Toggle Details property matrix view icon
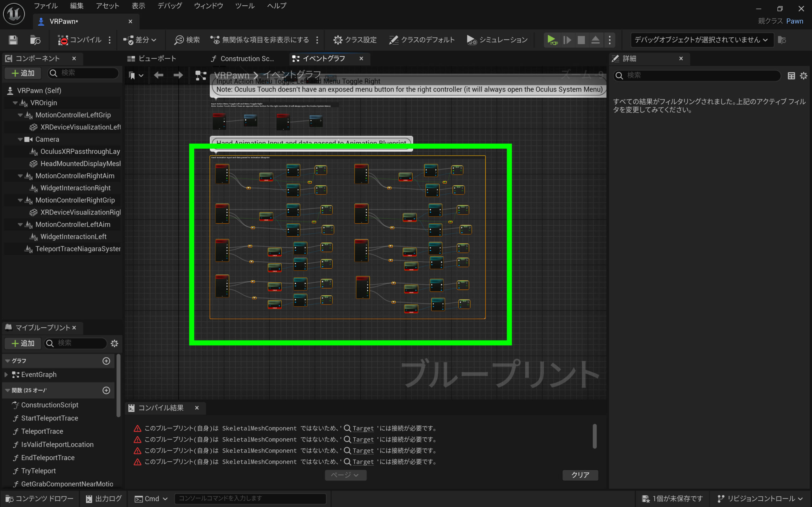 click(x=791, y=76)
